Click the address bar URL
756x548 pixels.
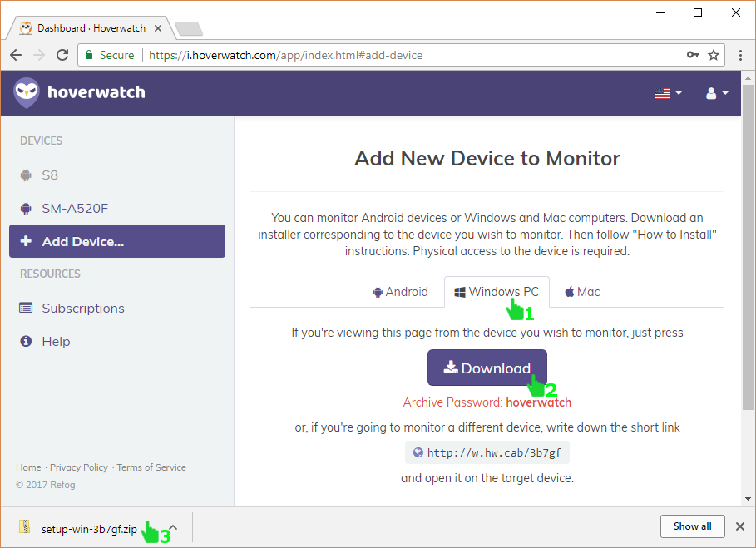click(x=285, y=55)
